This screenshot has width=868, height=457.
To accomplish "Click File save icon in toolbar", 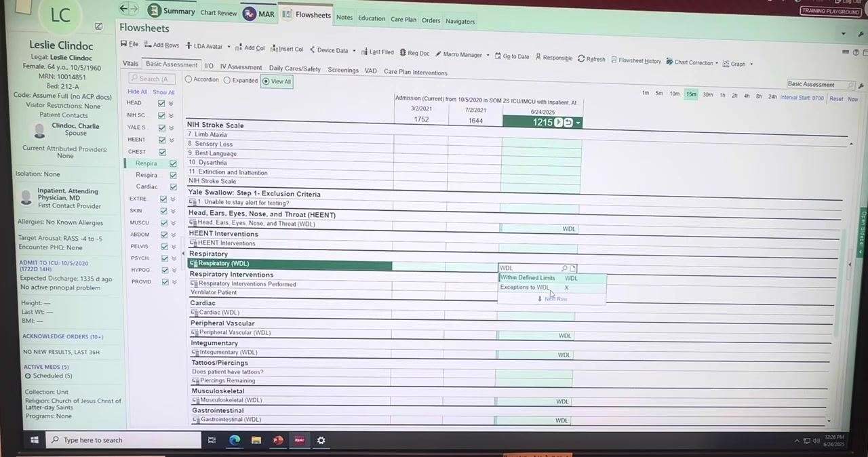I will click(124, 44).
